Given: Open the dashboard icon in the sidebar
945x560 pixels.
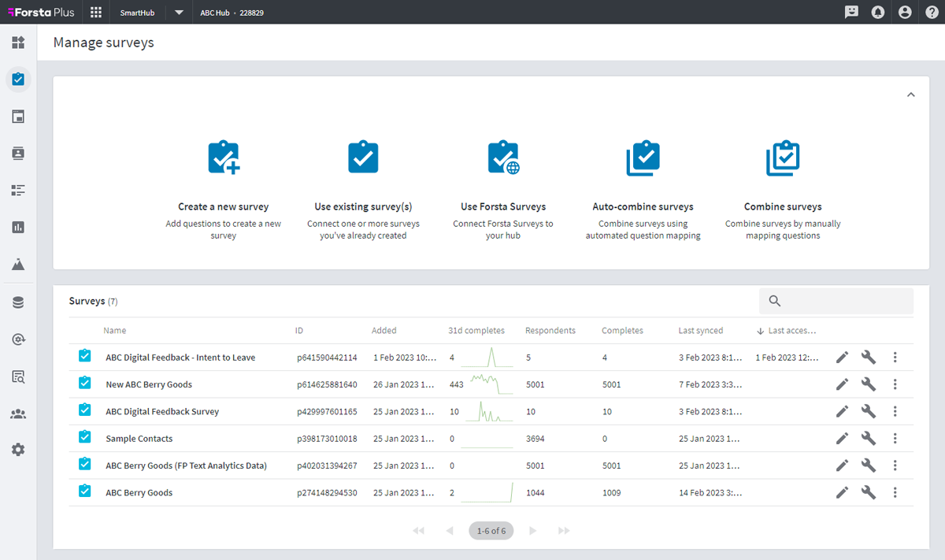Looking at the screenshot, I should tap(18, 42).
